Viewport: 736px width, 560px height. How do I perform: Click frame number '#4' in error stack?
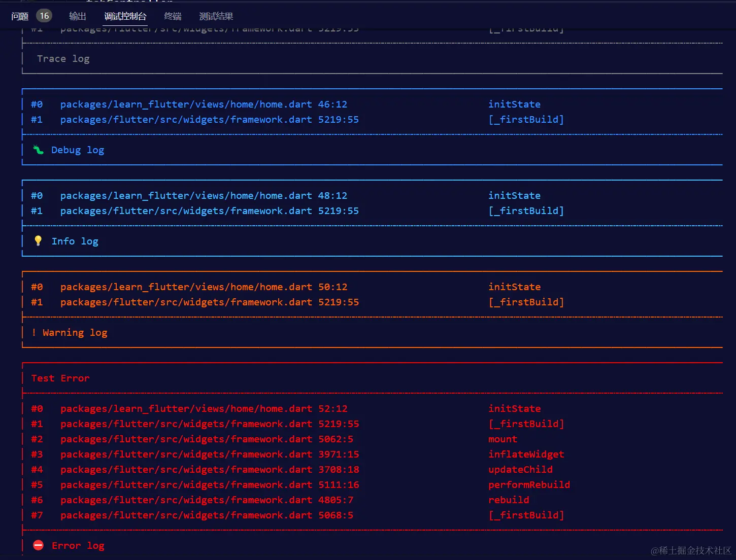[x=37, y=469]
